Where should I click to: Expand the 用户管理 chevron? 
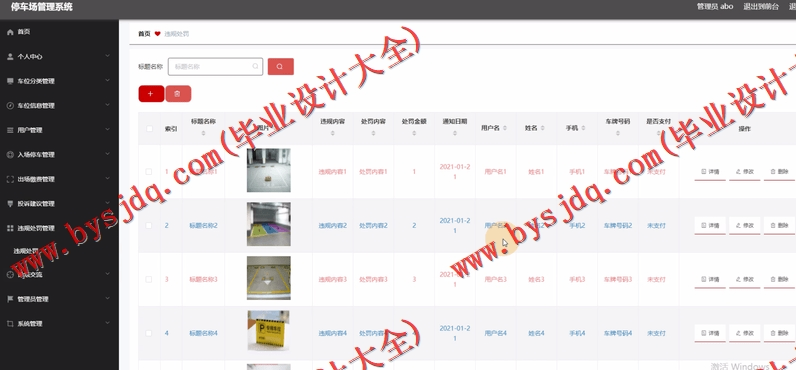pyautogui.click(x=107, y=129)
